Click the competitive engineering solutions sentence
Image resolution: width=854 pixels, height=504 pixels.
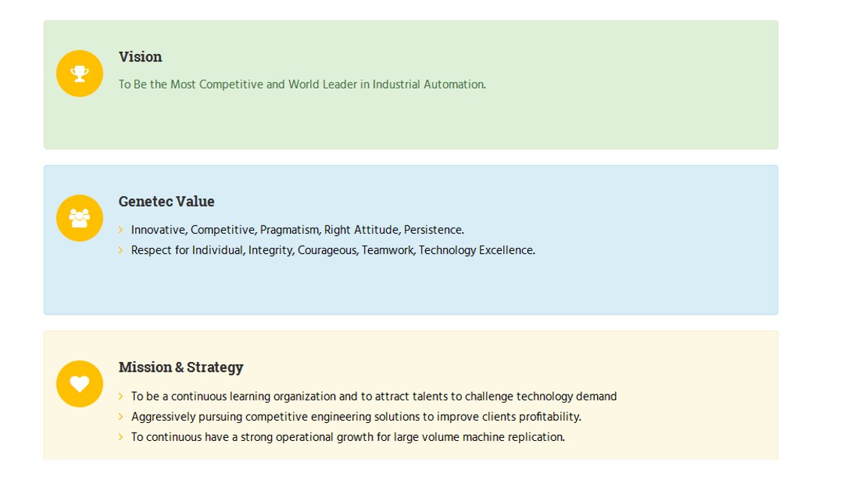pos(356,417)
